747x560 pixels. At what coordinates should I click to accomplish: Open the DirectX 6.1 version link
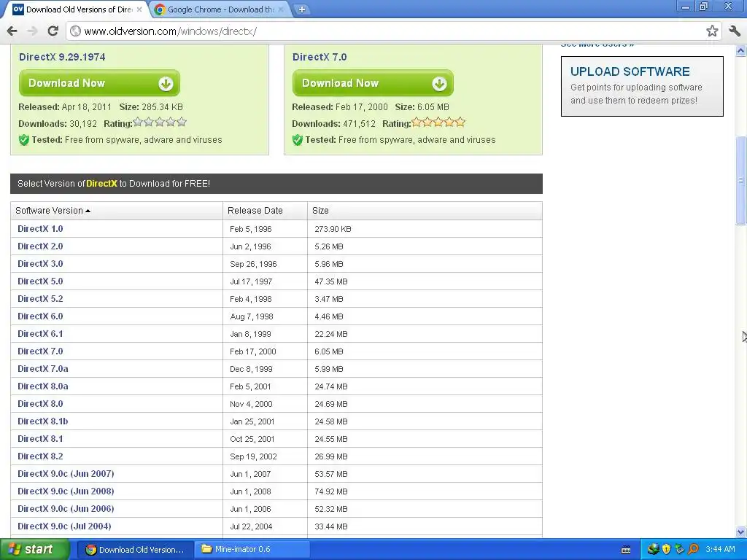tap(40, 334)
